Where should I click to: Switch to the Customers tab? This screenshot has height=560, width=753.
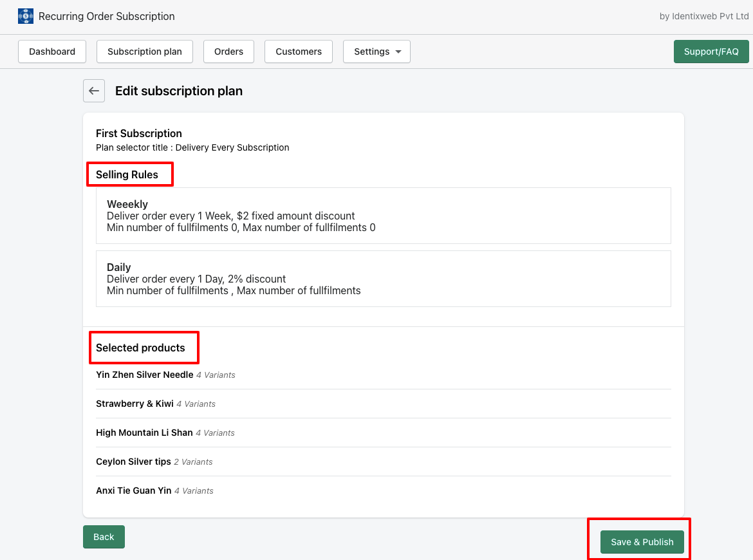[298, 51]
